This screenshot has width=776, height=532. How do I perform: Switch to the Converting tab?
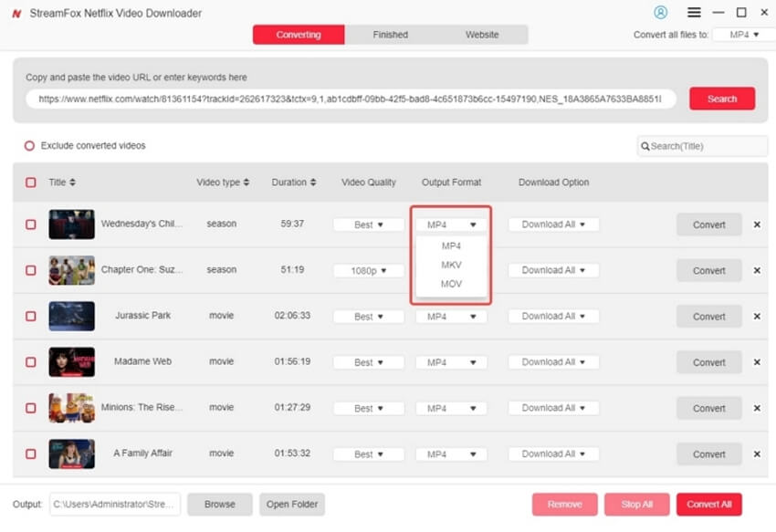click(x=299, y=35)
